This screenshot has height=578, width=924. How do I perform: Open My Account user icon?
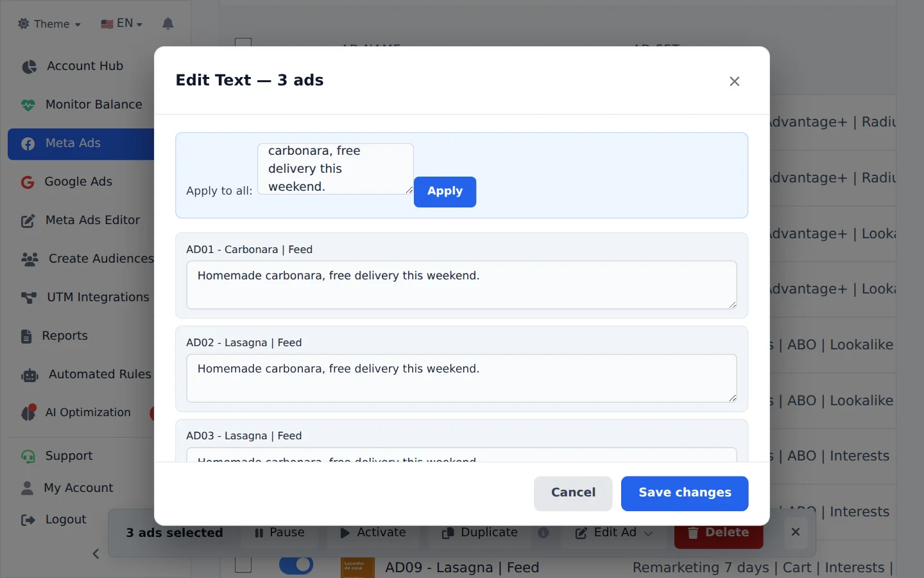pyautogui.click(x=27, y=488)
